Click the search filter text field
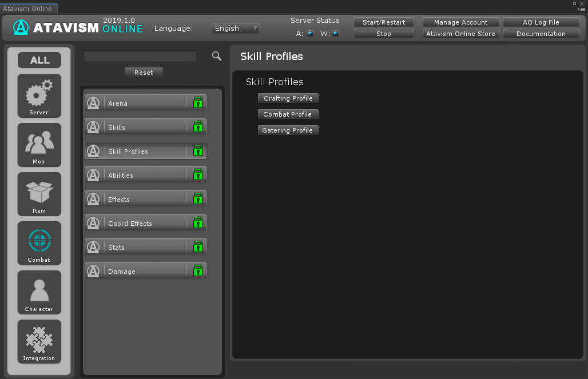Viewport: 588px width, 379px height. tap(140, 56)
